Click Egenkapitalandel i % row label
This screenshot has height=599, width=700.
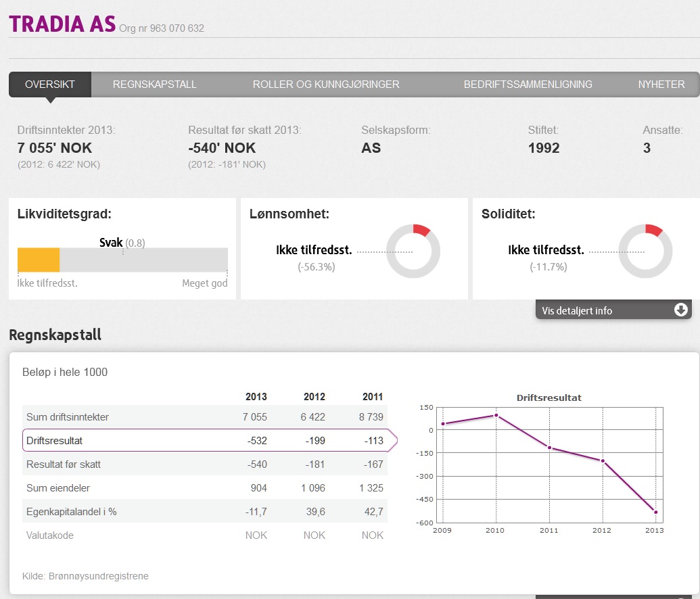(x=72, y=512)
